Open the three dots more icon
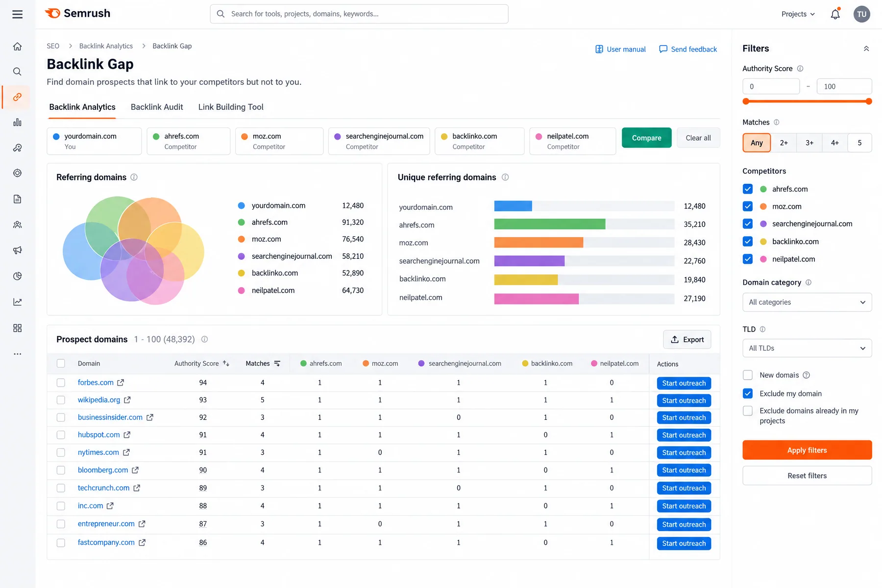882x588 pixels. 18,354
